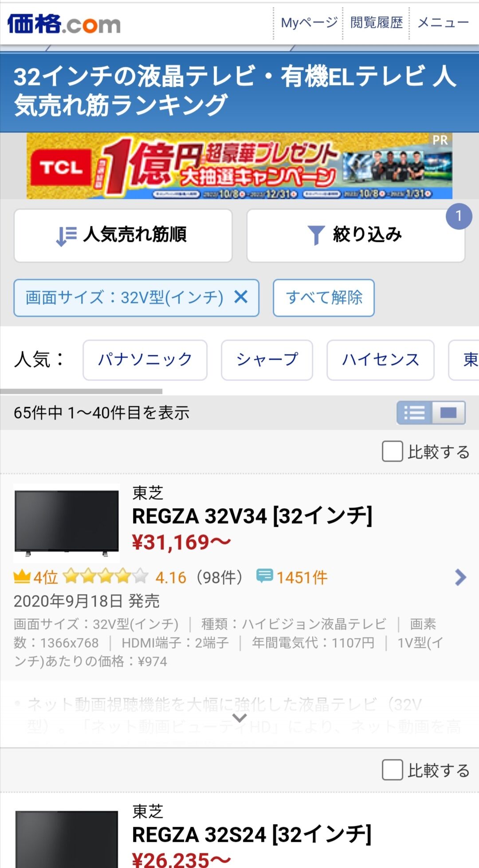Screen dimensions: 479x868
Task: Open REGZA 32V34 with right arrow chevron
Action: (x=460, y=577)
